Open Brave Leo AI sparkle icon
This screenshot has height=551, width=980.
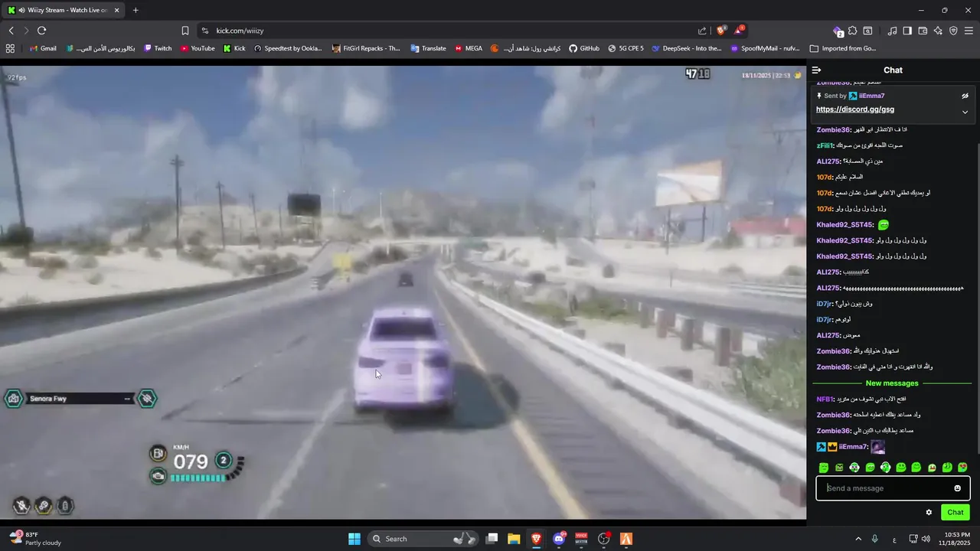tap(938, 31)
